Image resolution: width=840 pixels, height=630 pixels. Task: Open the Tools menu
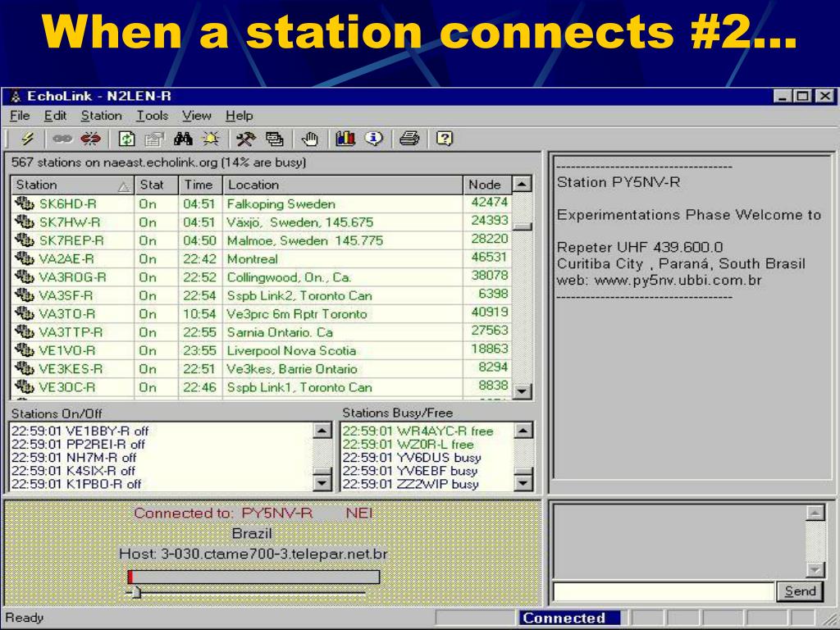coord(152,116)
